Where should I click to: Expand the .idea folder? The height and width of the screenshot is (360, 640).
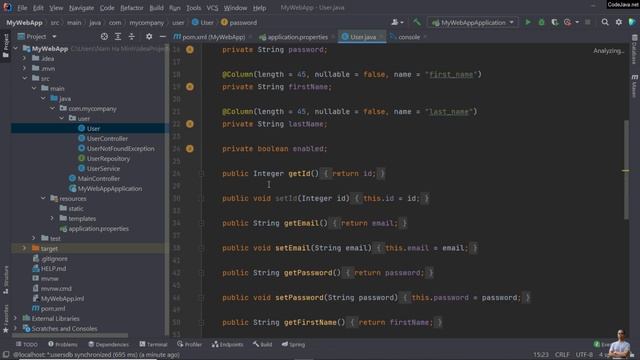coord(24,58)
